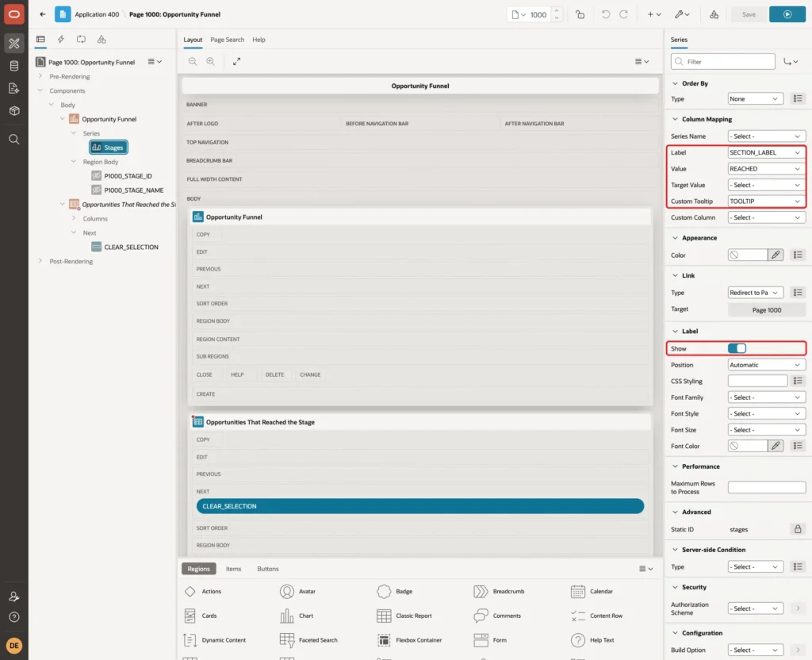Open the Create plus menu
The image size is (812, 660).
[x=654, y=14]
